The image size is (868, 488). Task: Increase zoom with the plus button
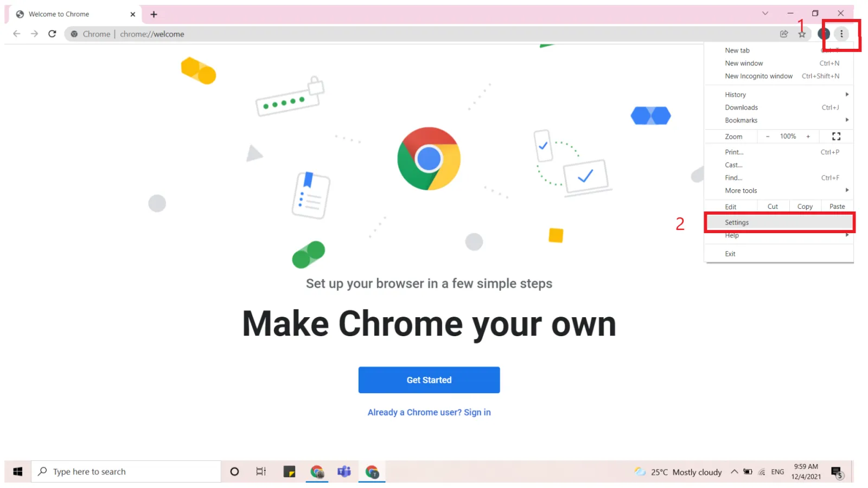coord(808,137)
